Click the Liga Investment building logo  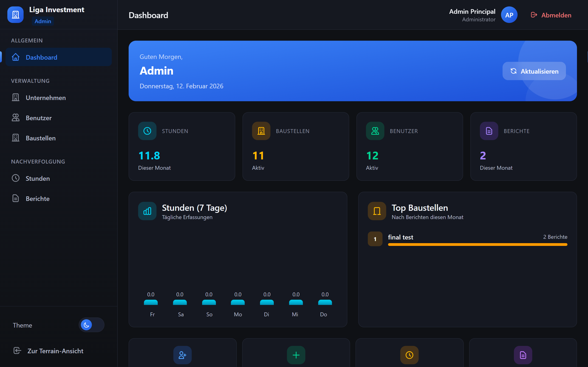click(15, 14)
